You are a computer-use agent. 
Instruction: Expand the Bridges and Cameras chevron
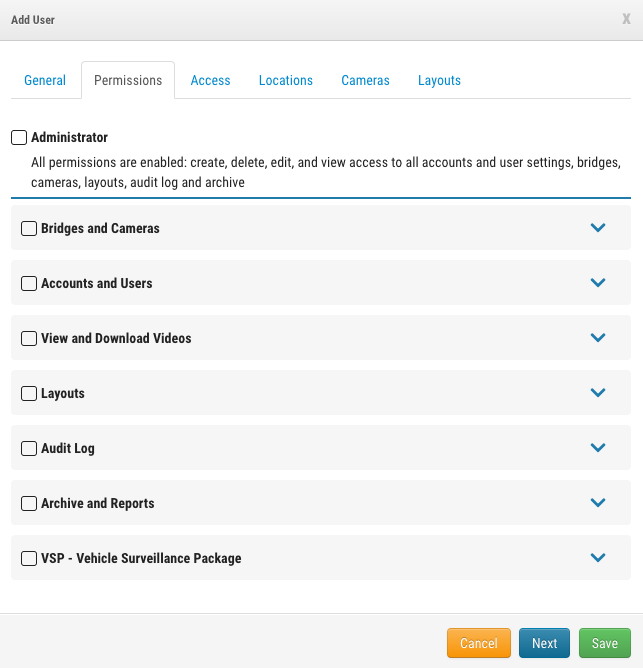click(598, 228)
